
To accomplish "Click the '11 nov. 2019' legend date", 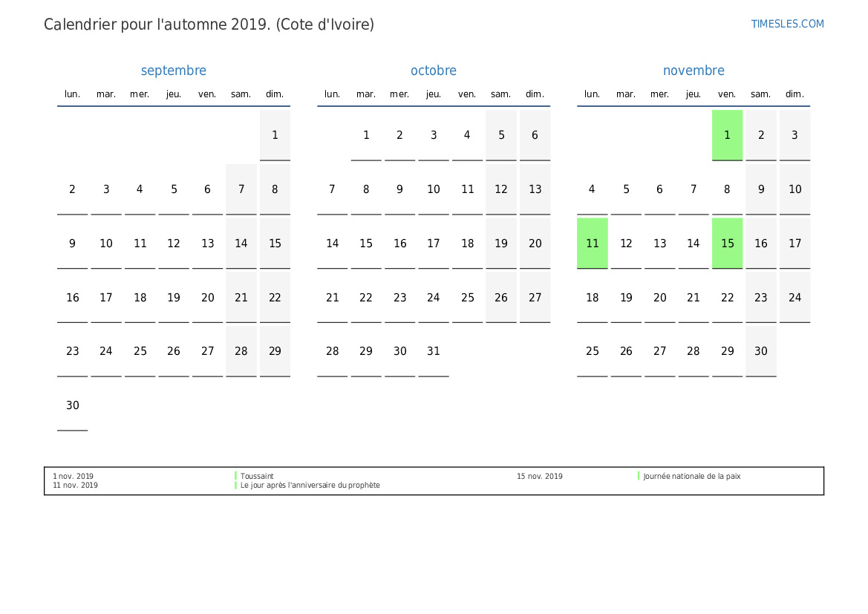I will click(75, 485).
